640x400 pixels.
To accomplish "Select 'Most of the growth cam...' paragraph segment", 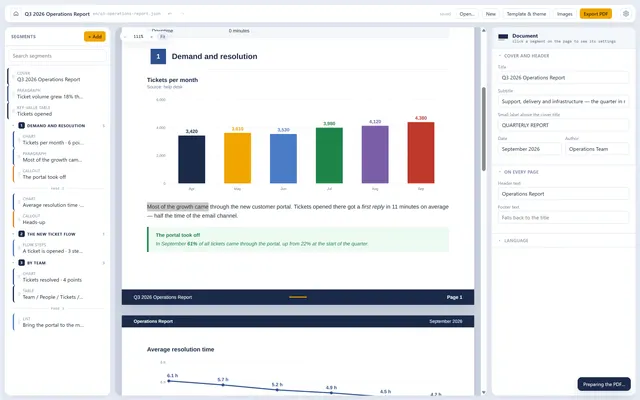I will pos(60,157).
